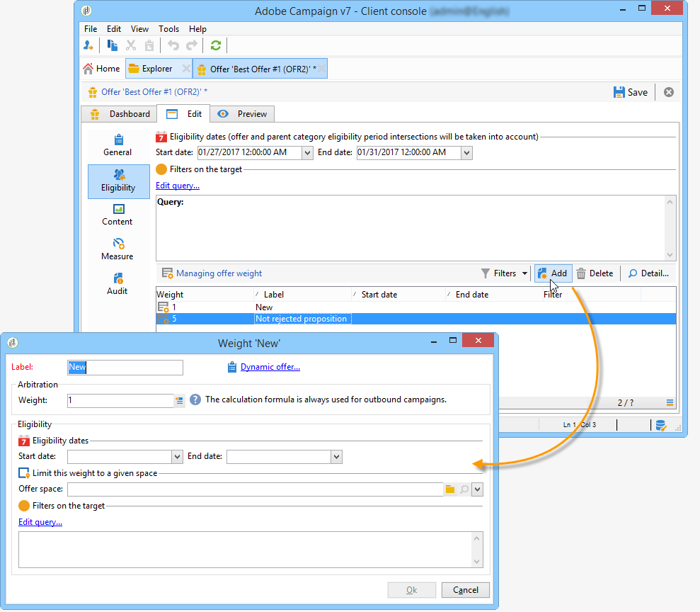Switch to the Preview tab
Screen dimensions: 700x612
pos(242,114)
